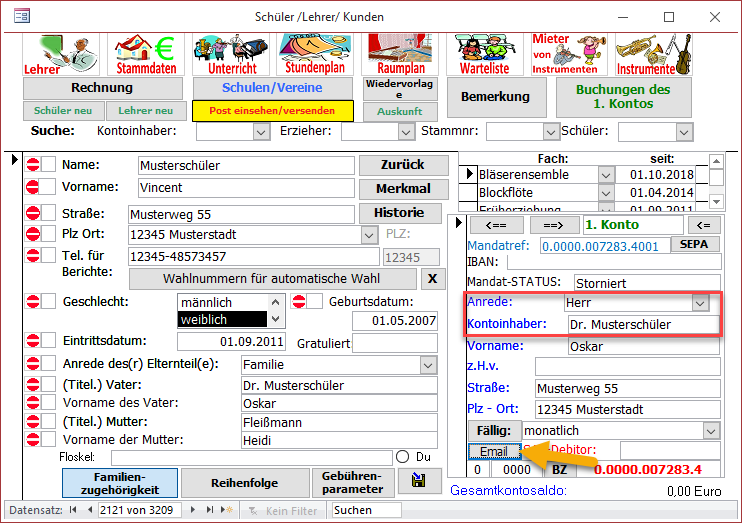Image resolution: width=742 pixels, height=523 pixels.
Task: Select weiblich in Geschlecht list
Action: [223, 319]
